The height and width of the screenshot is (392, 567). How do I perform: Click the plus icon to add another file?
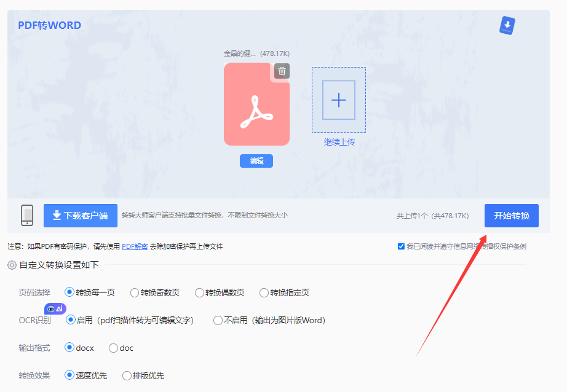coord(338,98)
